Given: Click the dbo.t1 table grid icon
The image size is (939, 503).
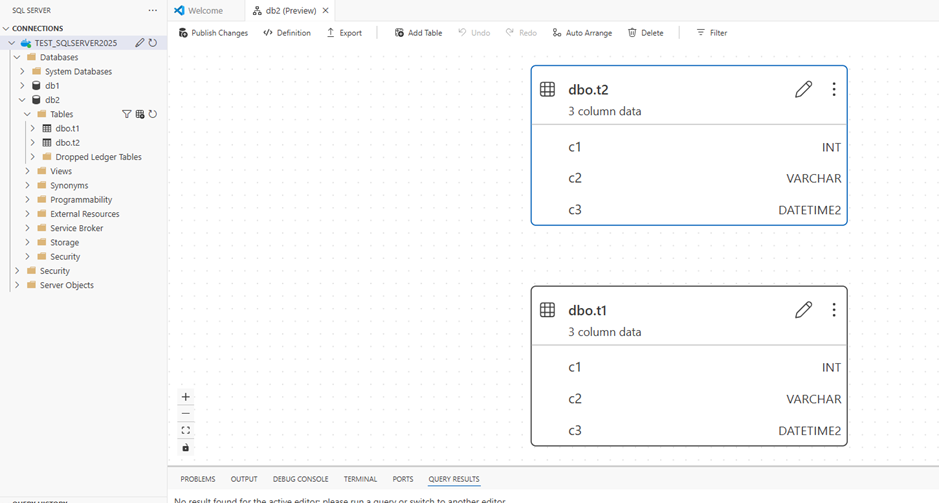Looking at the screenshot, I should pyautogui.click(x=547, y=310).
